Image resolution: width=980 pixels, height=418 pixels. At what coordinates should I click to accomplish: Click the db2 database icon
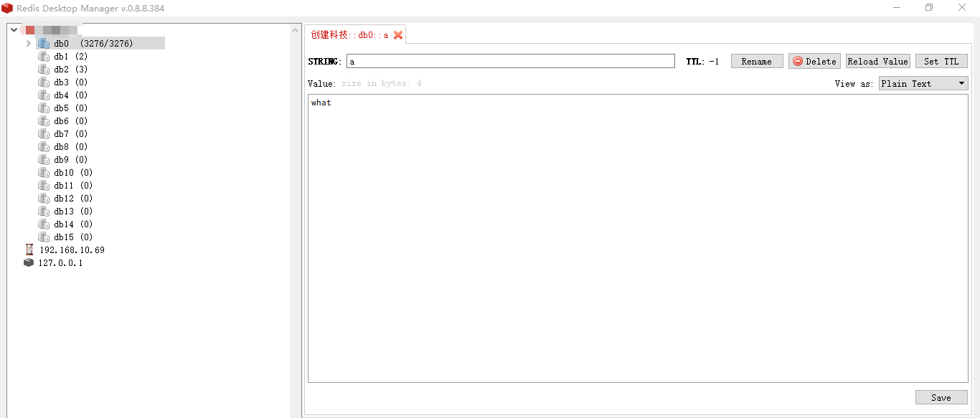coord(43,69)
